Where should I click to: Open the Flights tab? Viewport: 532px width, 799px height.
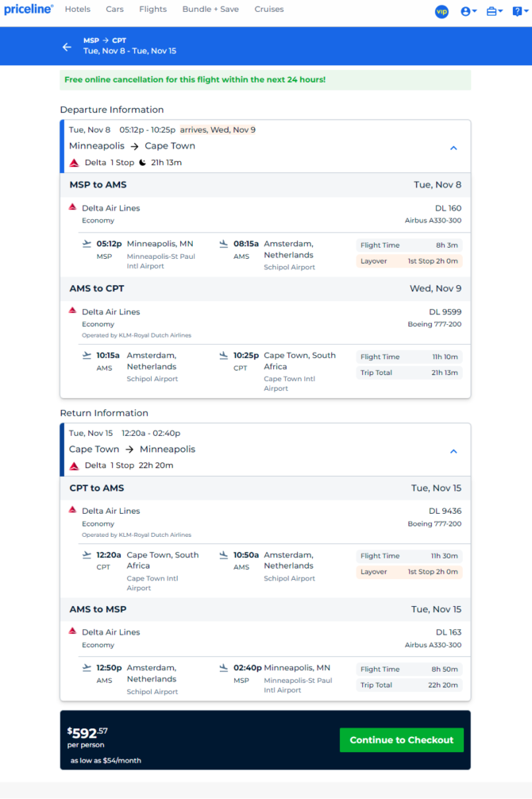coord(153,10)
